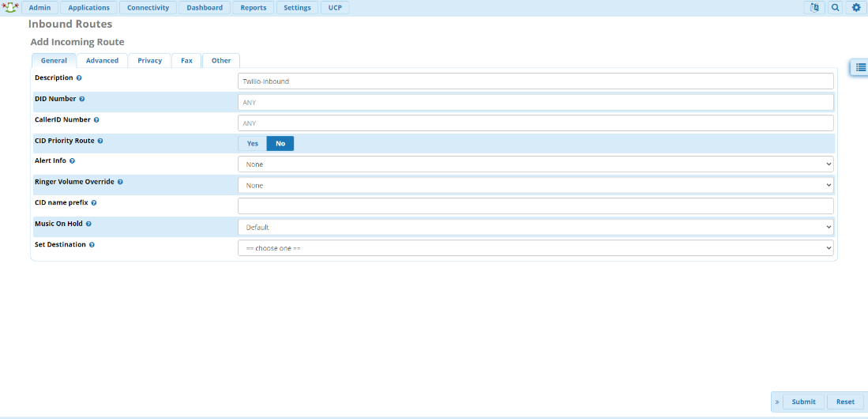Click the FreePBX logo icon

click(x=10, y=7)
